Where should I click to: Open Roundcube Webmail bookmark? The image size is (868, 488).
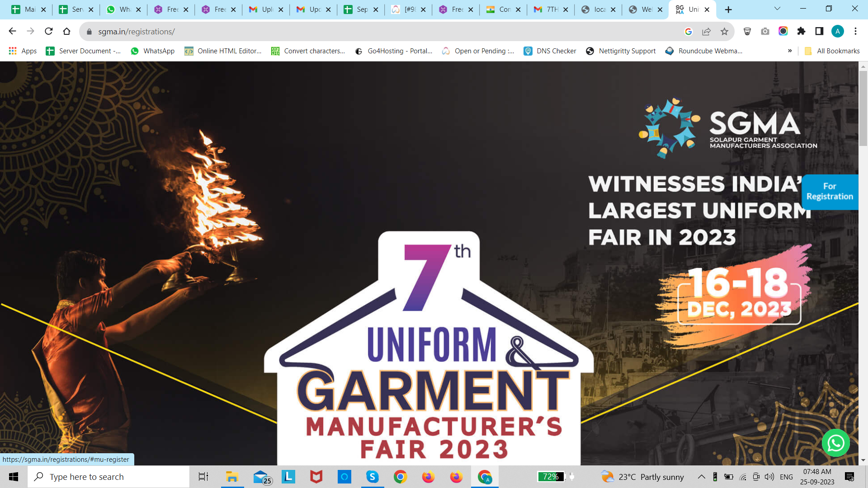704,51
